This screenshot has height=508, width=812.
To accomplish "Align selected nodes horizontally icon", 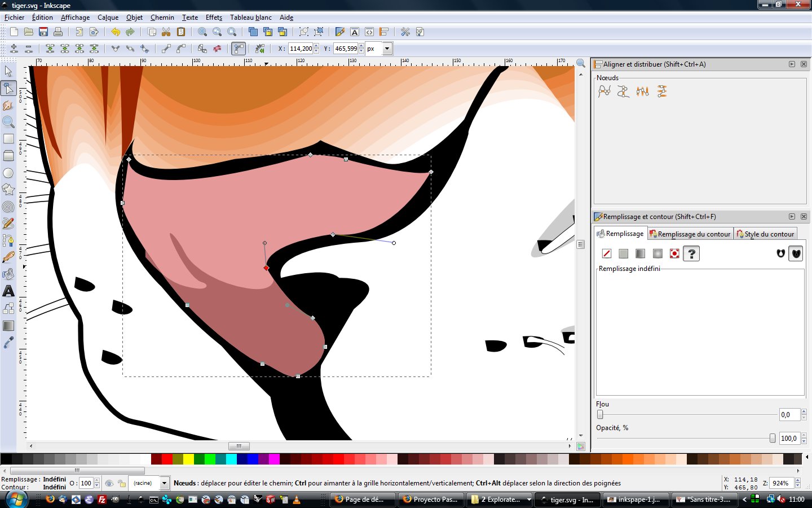I will pyautogui.click(x=604, y=91).
